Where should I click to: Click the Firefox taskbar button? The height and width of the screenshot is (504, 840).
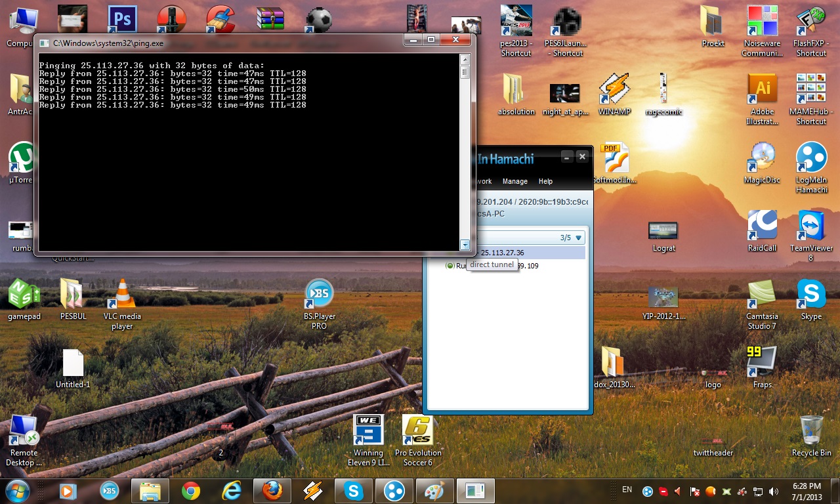pyautogui.click(x=271, y=490)
